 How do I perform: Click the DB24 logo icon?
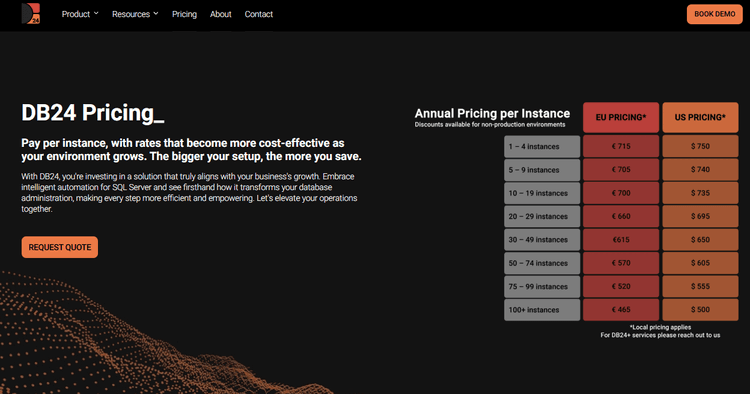coord(31,13)
